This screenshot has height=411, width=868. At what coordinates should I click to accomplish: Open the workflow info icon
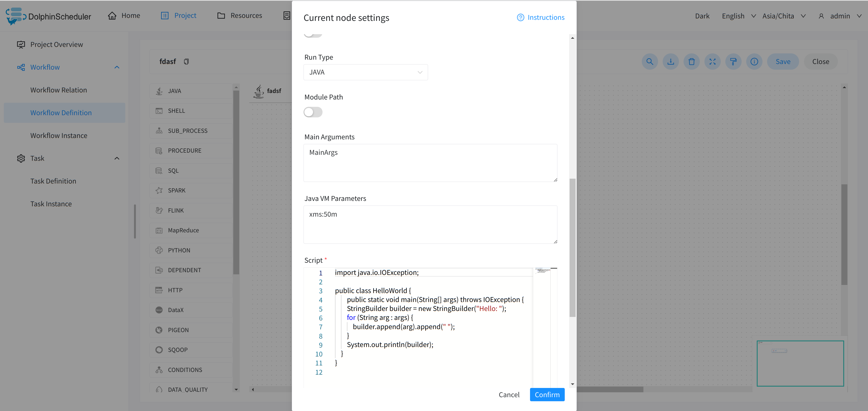click(754, 62)
